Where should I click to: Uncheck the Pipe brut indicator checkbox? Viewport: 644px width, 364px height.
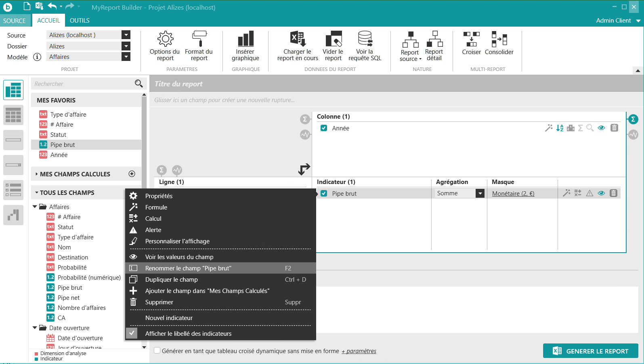[x=324, y=194]
